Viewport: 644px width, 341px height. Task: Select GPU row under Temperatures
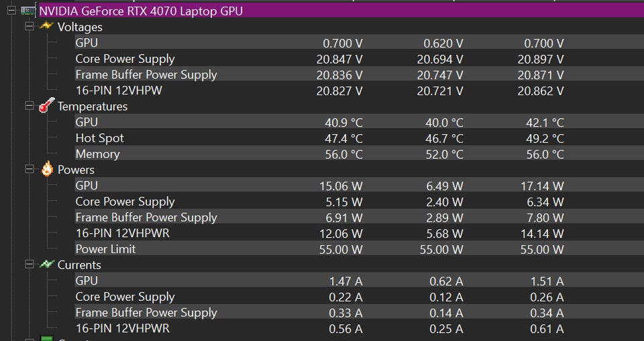tap(360, 123)
